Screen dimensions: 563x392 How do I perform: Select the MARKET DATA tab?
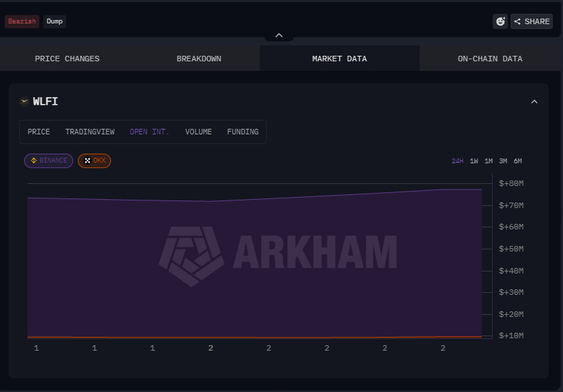(x=339, y=59)
